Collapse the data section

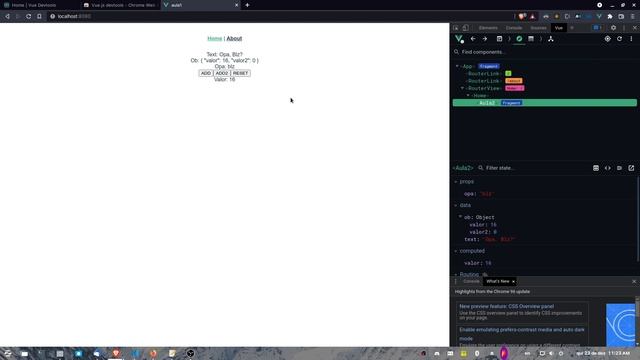click(x=456, y=205)
